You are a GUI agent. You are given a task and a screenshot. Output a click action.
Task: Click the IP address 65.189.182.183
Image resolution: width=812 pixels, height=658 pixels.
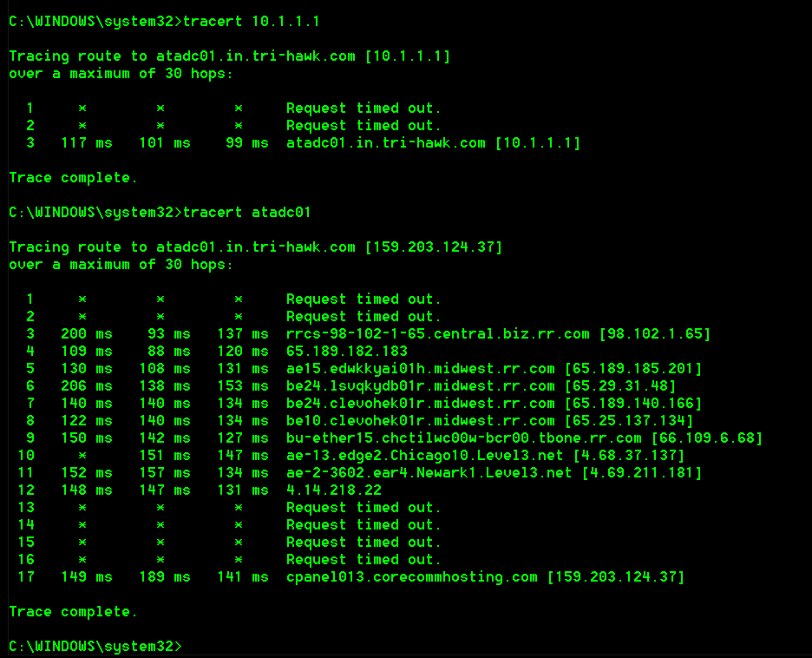347,351
